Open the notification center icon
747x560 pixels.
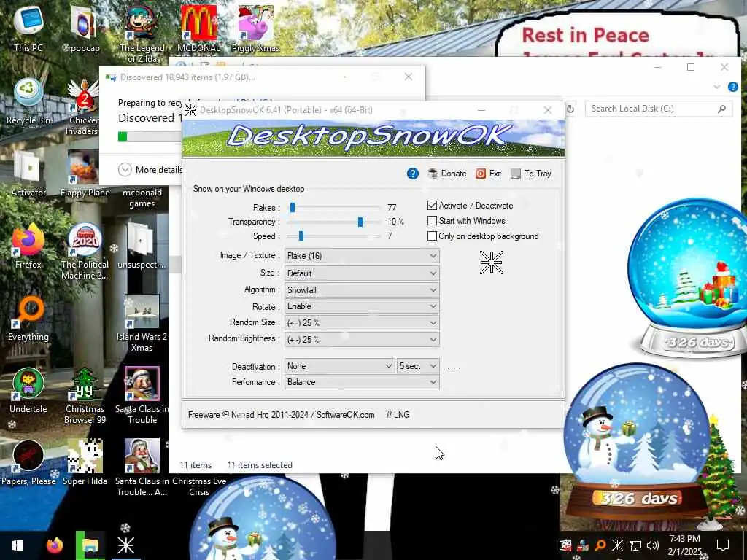tap(723, 545)
